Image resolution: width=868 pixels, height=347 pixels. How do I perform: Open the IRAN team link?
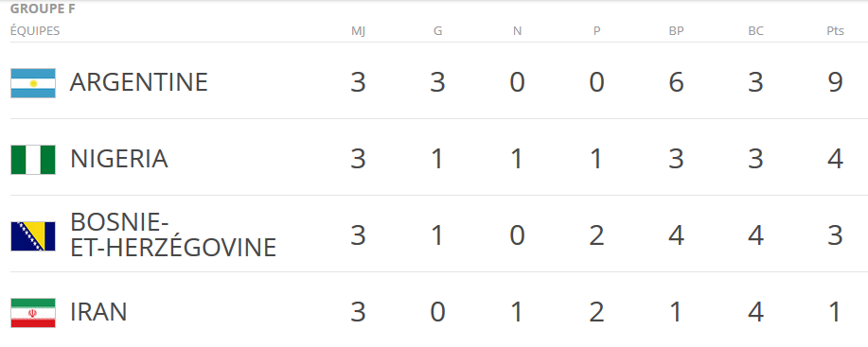coord(98,312)
